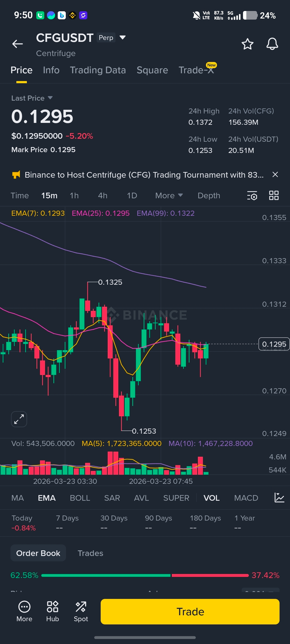Tap the Perp contract label

(x=106, y=38)
